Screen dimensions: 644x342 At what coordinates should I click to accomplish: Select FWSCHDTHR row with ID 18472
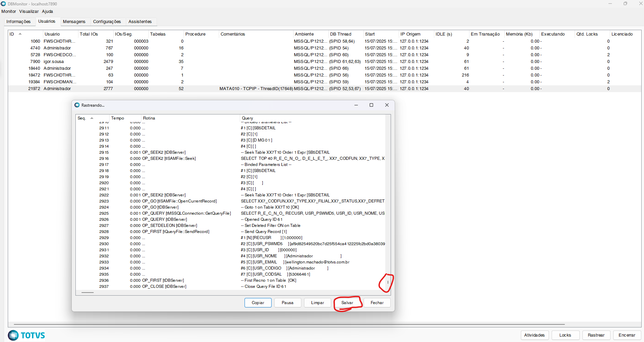click(325, 75)
